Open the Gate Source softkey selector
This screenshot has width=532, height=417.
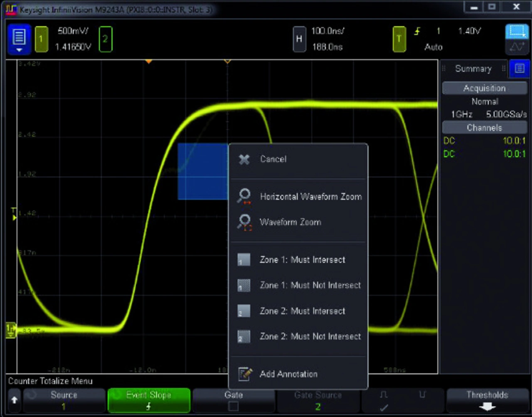click(x=318, y=400)
